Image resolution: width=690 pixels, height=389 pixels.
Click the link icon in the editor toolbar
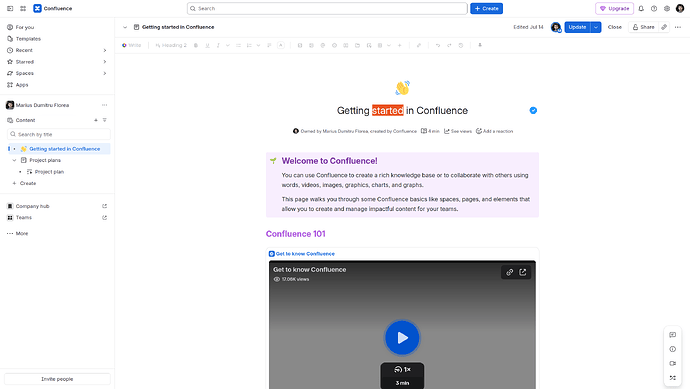(x=418, y=45)
